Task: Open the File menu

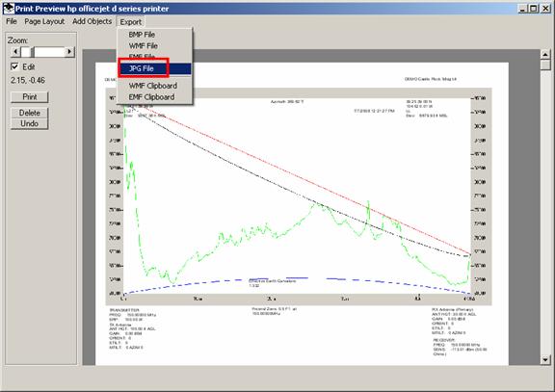Action: [x=12, y=21]
